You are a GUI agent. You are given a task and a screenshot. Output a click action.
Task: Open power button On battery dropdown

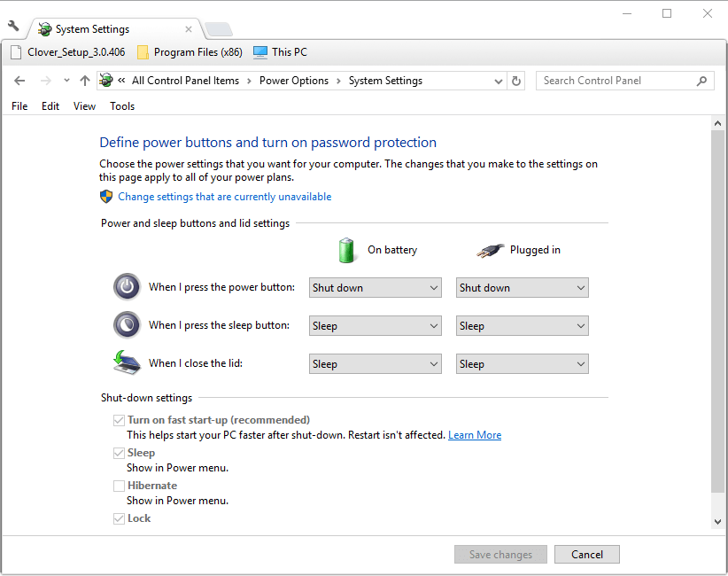point(376,287)
